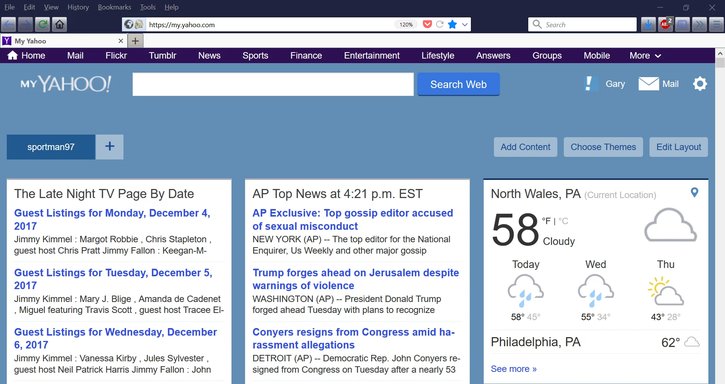Go to Yahoo Sports
The image size is (725, 384).
click(255, 56)
